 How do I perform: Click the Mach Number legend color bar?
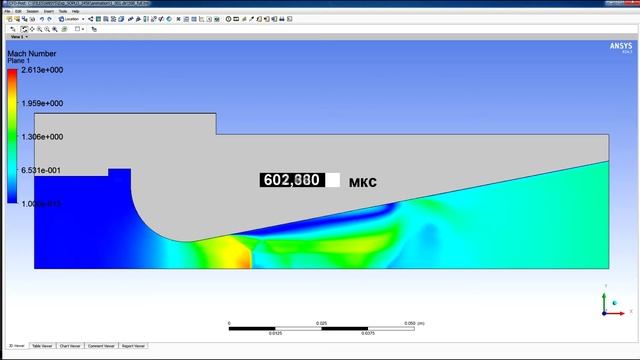click(x=12, y=136)
